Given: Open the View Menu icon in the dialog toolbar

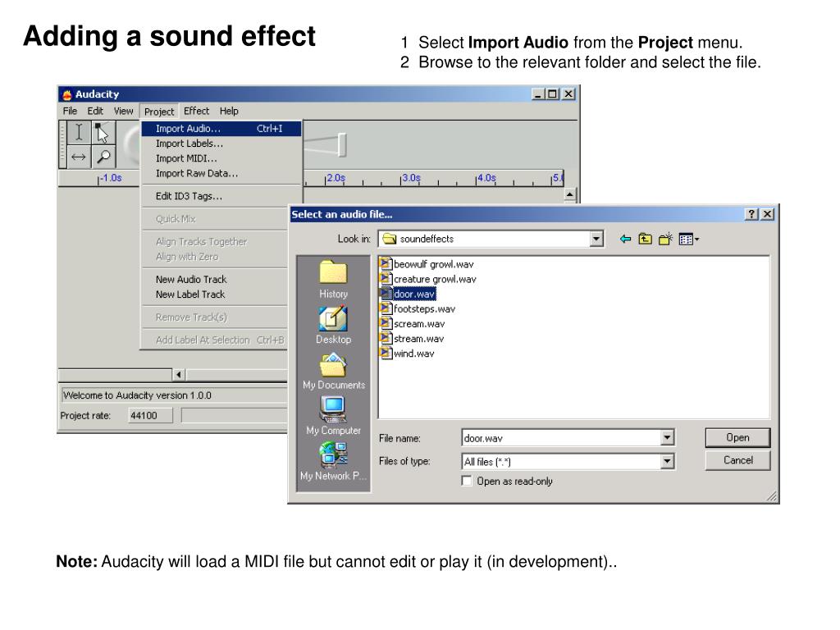Looking at the screenshot, I should (x=688, y=239).
